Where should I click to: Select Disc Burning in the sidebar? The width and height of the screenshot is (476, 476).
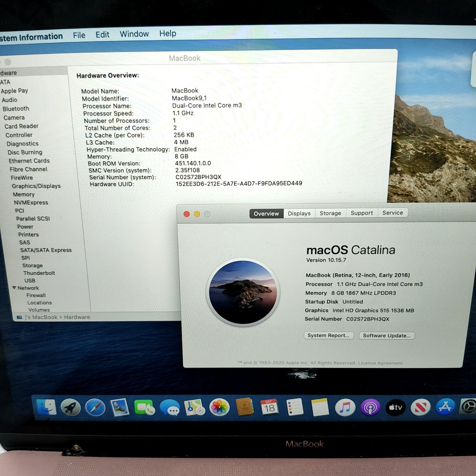tap(25, 152)
